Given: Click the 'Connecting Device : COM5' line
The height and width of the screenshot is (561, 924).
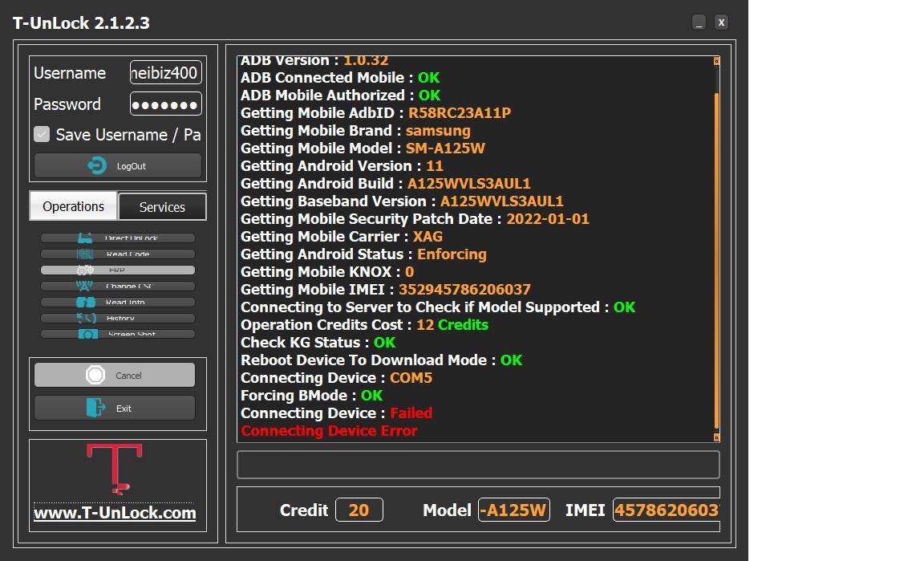Looking at the screenshot, I should pos(337,378).
